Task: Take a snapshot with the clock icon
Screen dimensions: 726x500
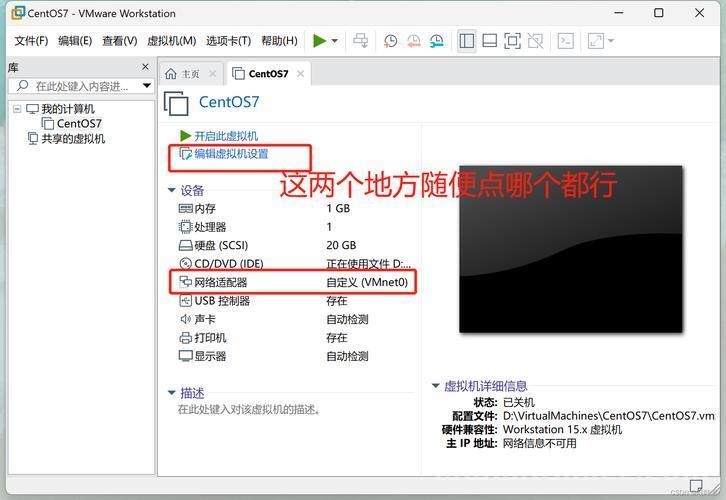Action: click(x=390, y=41)
